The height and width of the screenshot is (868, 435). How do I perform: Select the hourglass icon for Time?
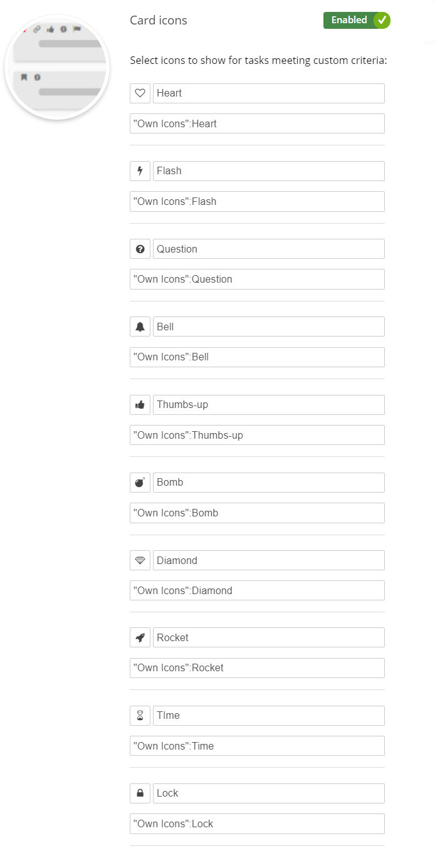139,715
